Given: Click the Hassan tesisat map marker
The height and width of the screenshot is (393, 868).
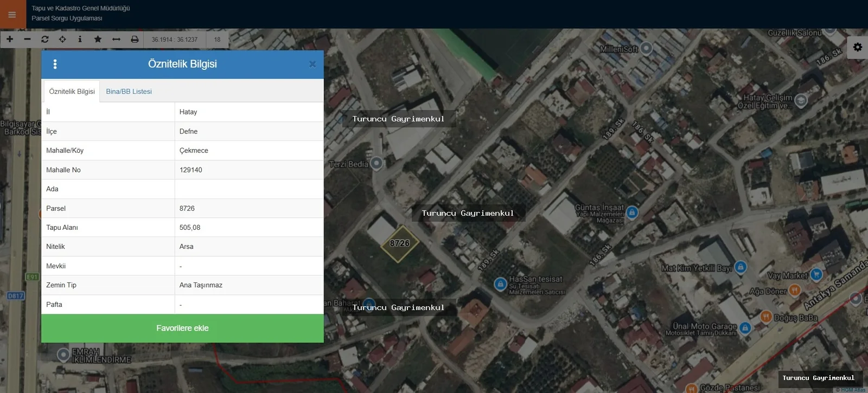Looking at the screenshot, I should click(x=500, y=284).
